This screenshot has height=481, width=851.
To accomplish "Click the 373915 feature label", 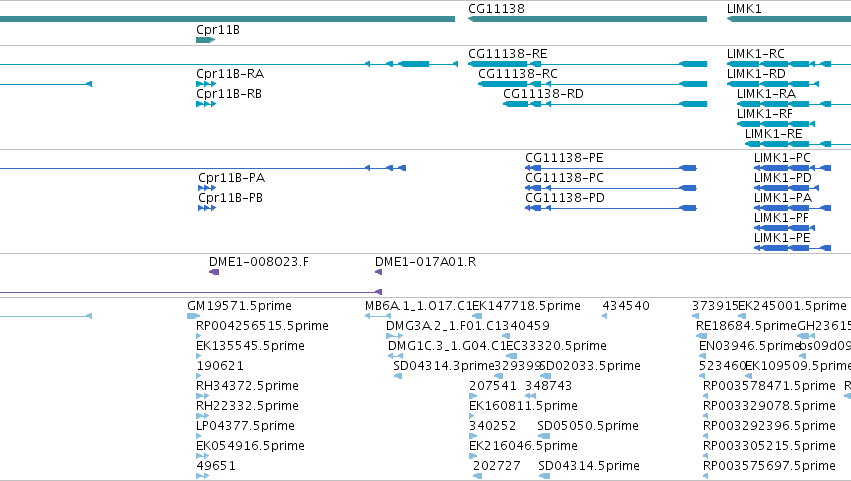I will pos(715,306).
